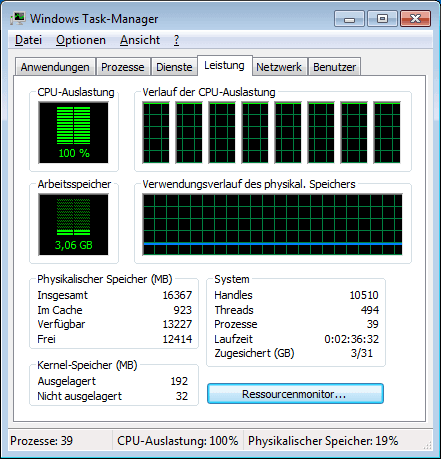The width and height of the screenshot is (441, 459).
Task: Click the Laufzeit value 0:02:36:32
Action: (352, 339)
